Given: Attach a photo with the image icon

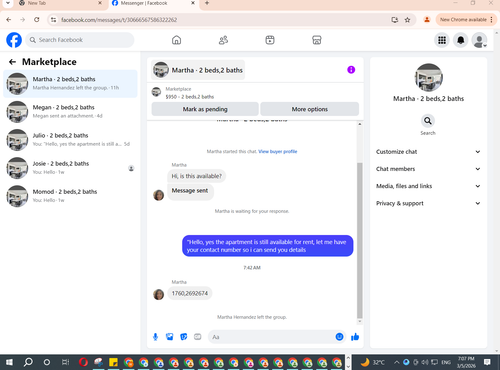Looking at the screenshot, I should pyautogui.click(x=170, y=337).
